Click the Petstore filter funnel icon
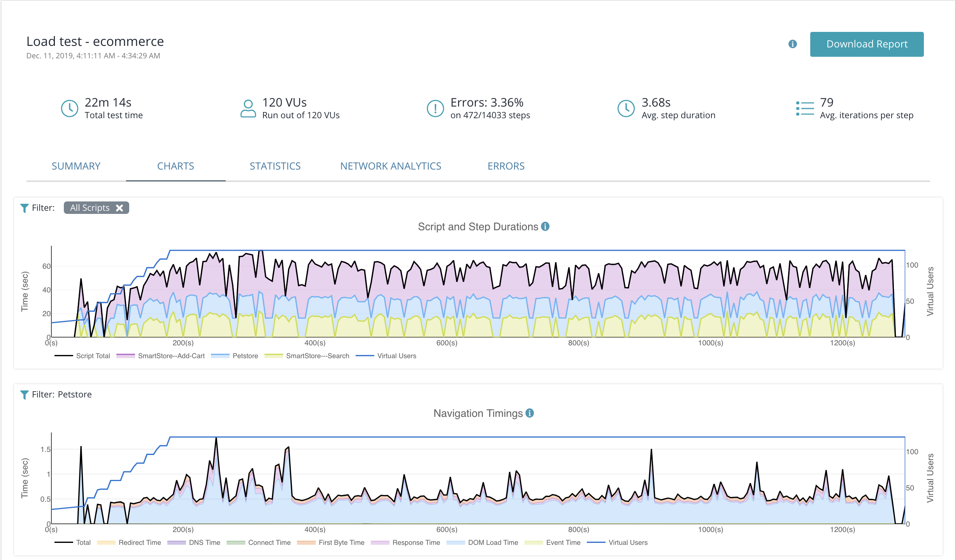 tap(24, 395)
